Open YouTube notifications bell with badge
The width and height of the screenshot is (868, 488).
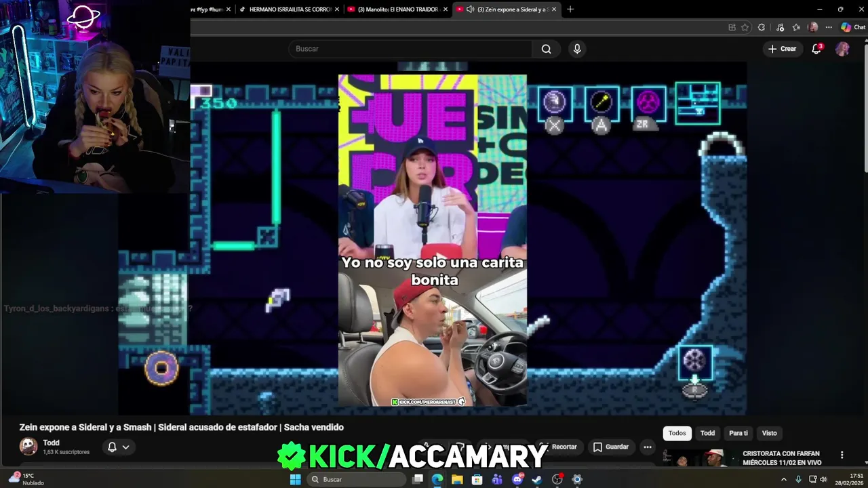pyautogui.click(x=817, y=49)
